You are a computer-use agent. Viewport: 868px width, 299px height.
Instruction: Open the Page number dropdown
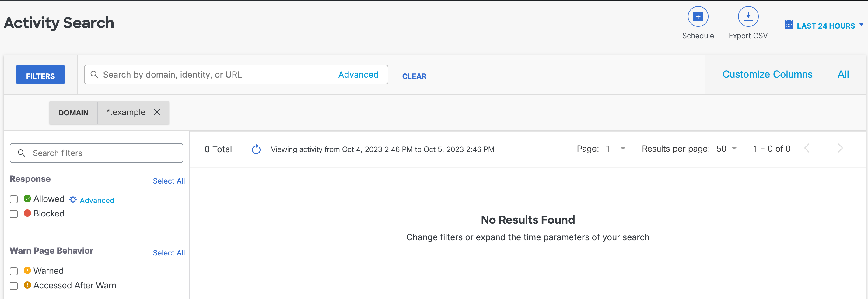[615, 149]
